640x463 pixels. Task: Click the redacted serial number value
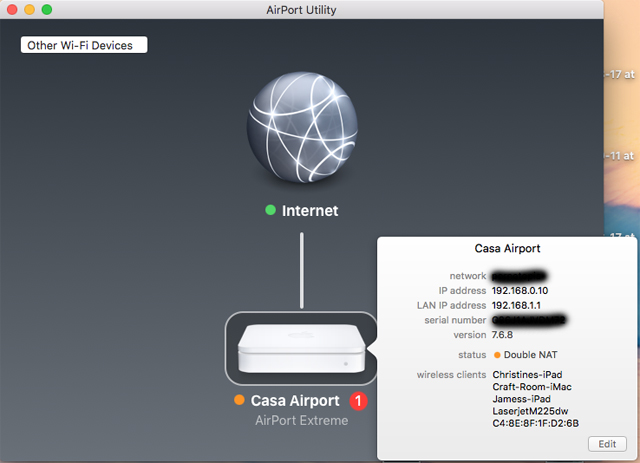[x=529, y=320]
